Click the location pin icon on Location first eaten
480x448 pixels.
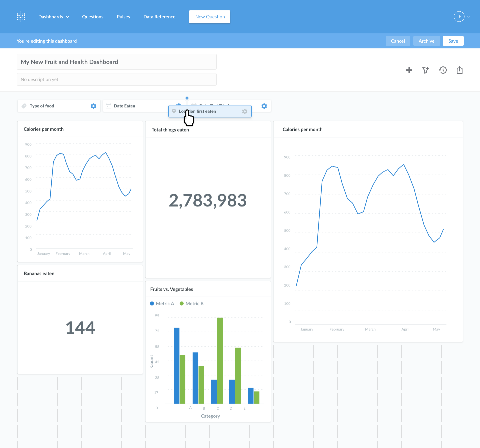point(174,111)
